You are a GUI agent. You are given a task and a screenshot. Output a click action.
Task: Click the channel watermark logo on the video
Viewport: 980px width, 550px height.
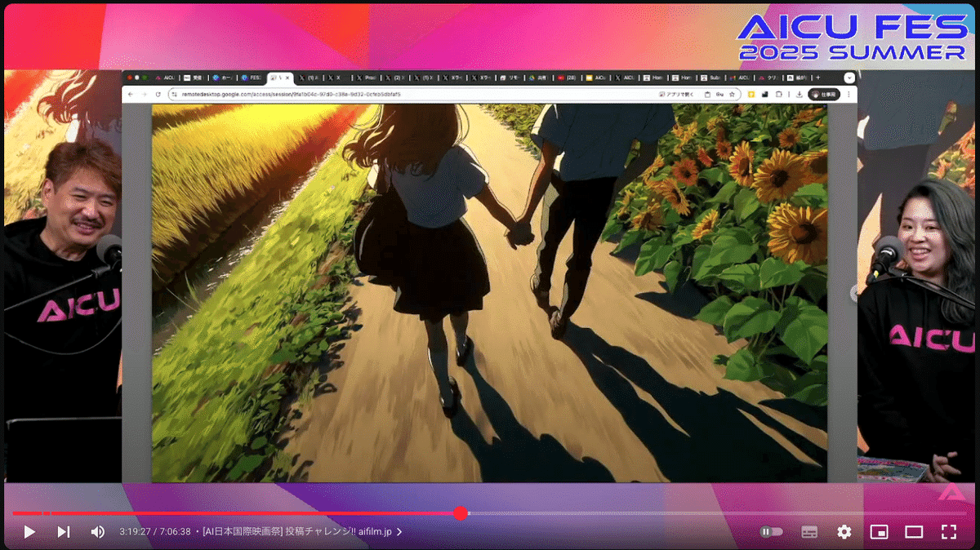951,491
